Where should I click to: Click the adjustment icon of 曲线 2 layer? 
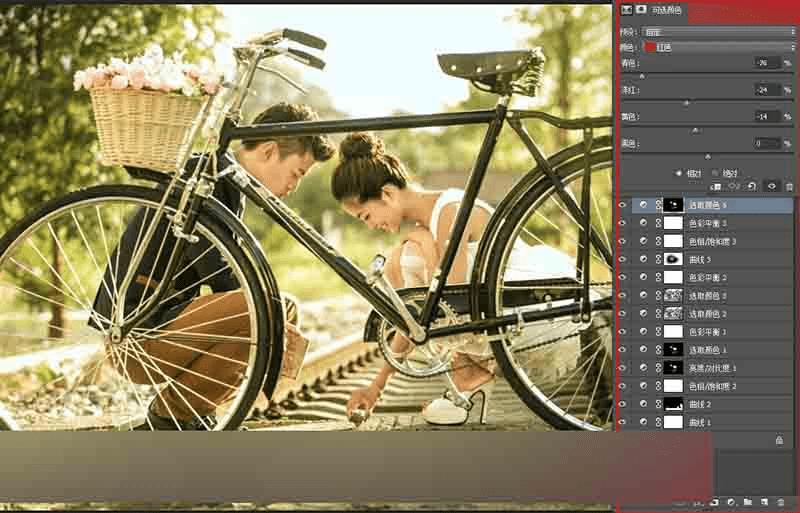pos(643,404)
